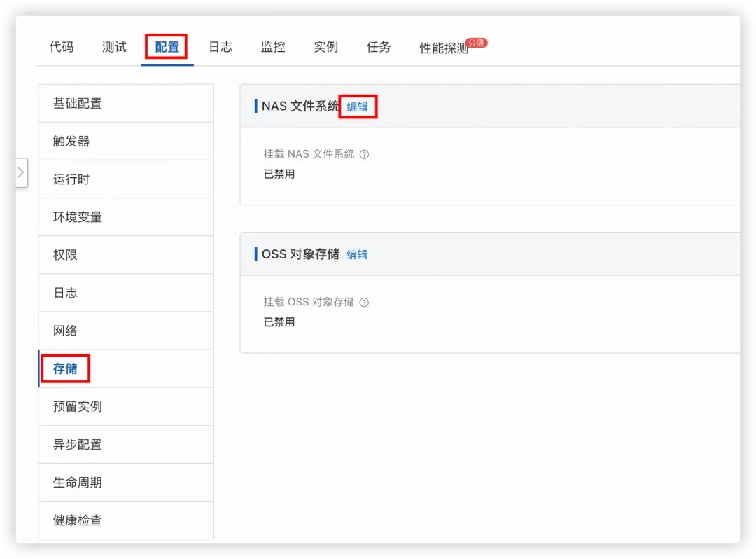756x559 pixels.
Task: Click the 挂载 OSS 对象存储 label
Action: click(x=309, y=303)
